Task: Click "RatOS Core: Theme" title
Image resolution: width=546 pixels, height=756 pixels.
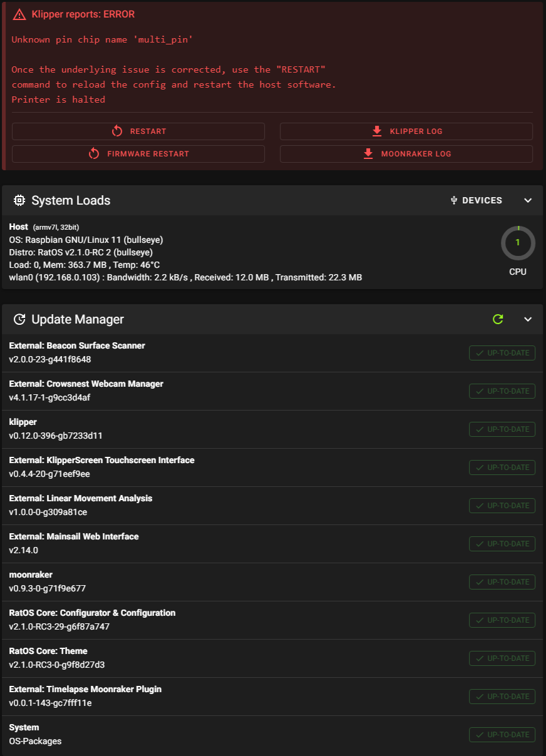Action: tap(48, 651)
